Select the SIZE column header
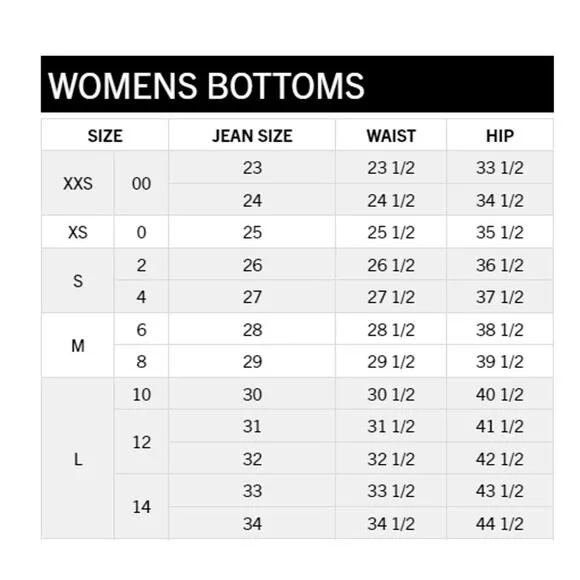The width and height of the screenshot is (580, 580). coord(105,135)
